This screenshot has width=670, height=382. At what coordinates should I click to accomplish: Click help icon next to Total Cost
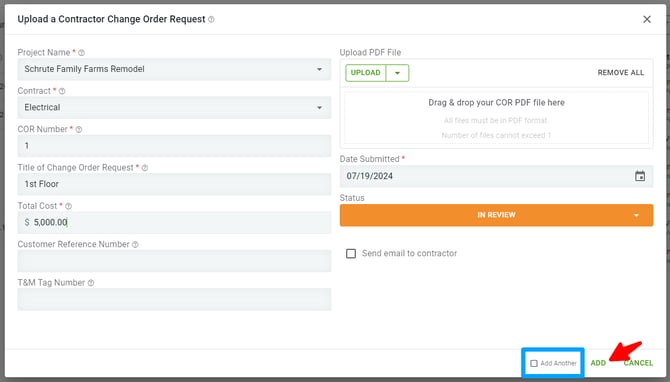point(68,206)
